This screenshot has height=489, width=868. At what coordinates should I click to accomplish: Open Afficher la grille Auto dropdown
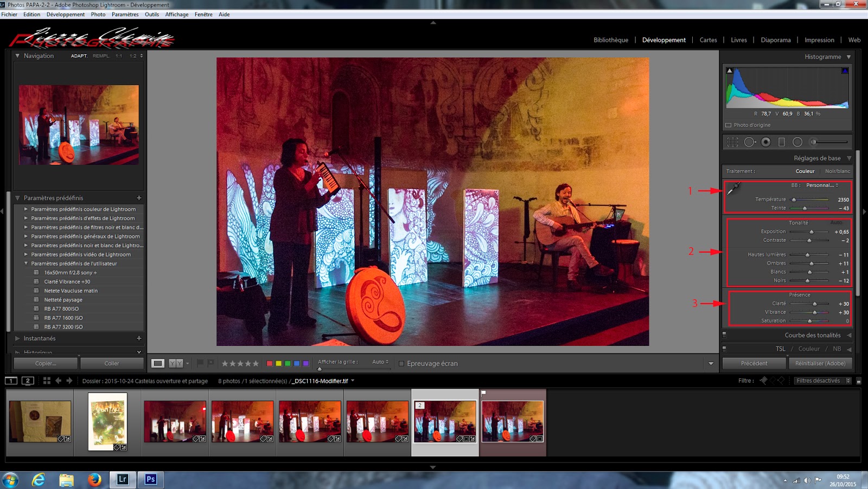(380, 362)
